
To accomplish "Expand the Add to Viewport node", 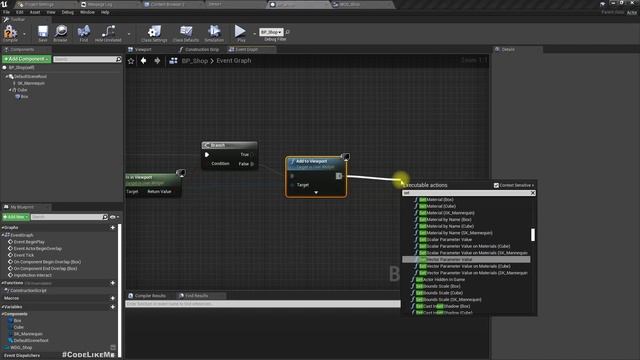I will click(x=316, y=192).
